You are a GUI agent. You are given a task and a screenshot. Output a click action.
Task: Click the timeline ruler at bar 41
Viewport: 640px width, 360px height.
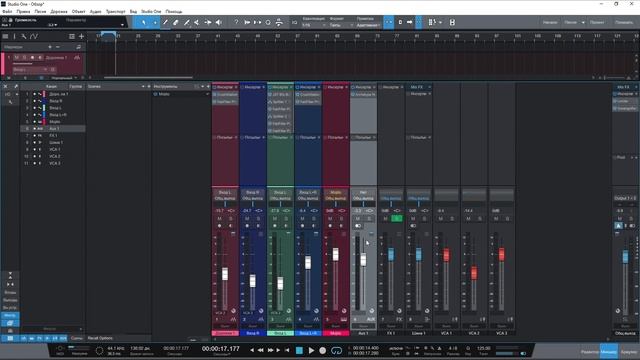[218, 36]
